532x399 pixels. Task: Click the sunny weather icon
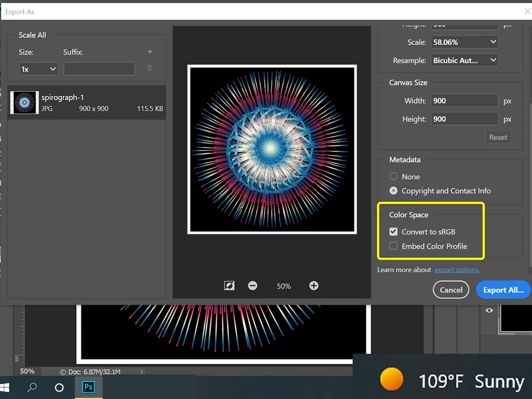392,379
